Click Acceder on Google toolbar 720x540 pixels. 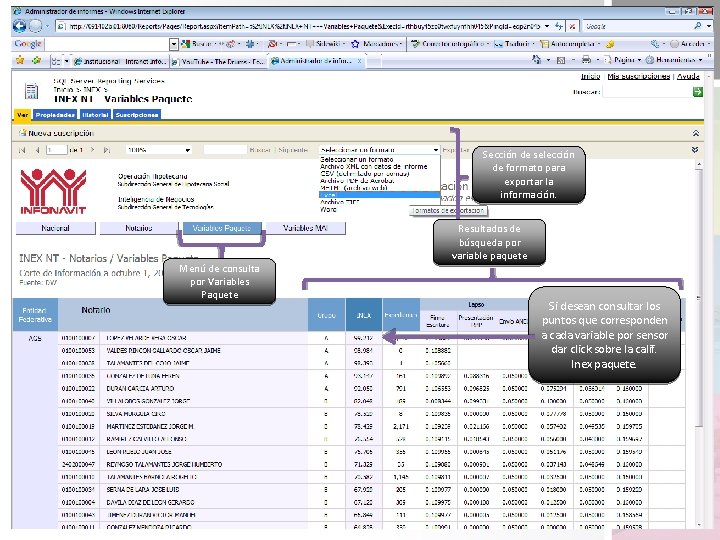pyautogui.click(x=687, y=44)
